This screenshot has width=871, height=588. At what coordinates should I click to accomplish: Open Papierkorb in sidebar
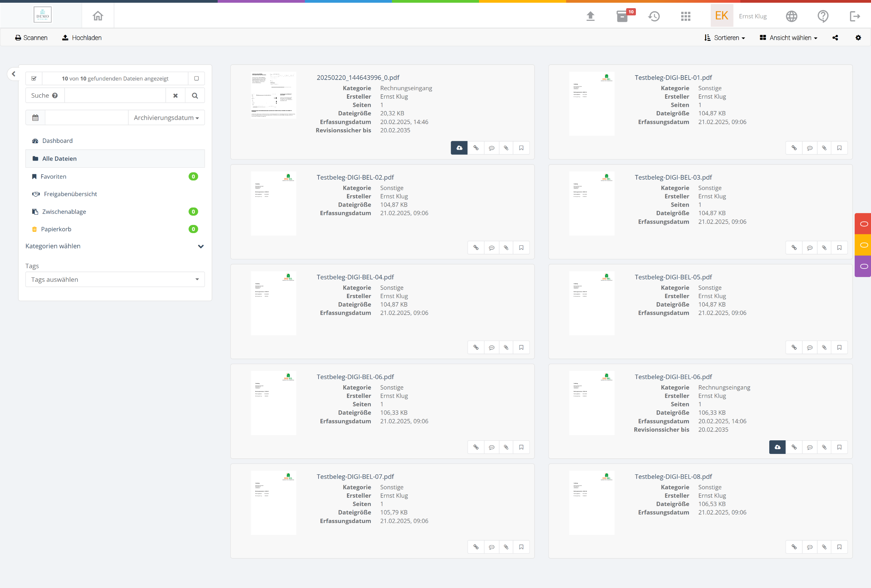(56, 229)
